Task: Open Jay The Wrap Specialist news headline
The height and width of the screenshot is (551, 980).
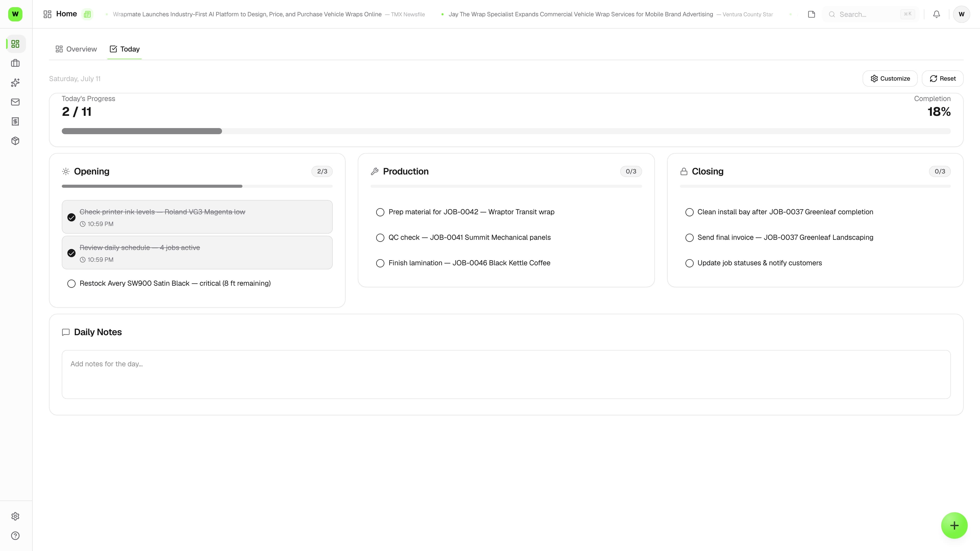Action: click(581, 14)
